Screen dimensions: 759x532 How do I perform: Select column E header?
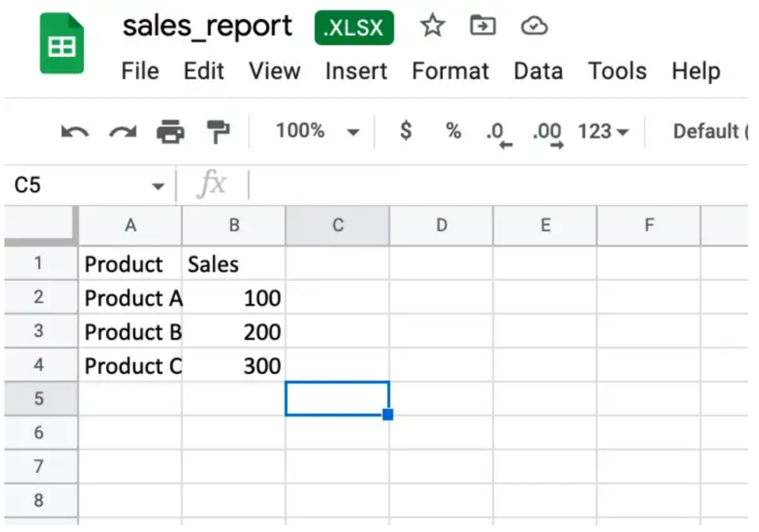click(x=545, y=225)
